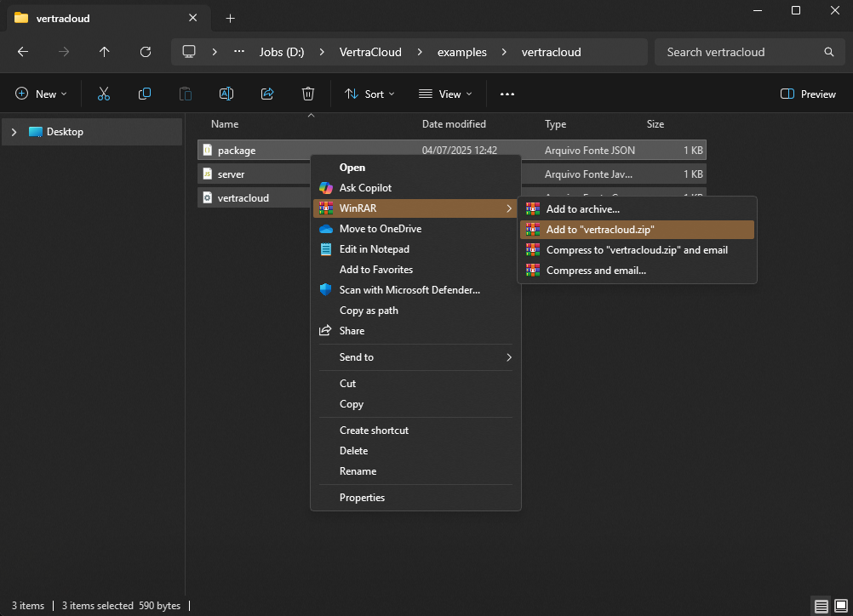The width and height of the screenshot is (853, 616).
Task: Switch to details view icon in status bar
Action: point(822,606)
